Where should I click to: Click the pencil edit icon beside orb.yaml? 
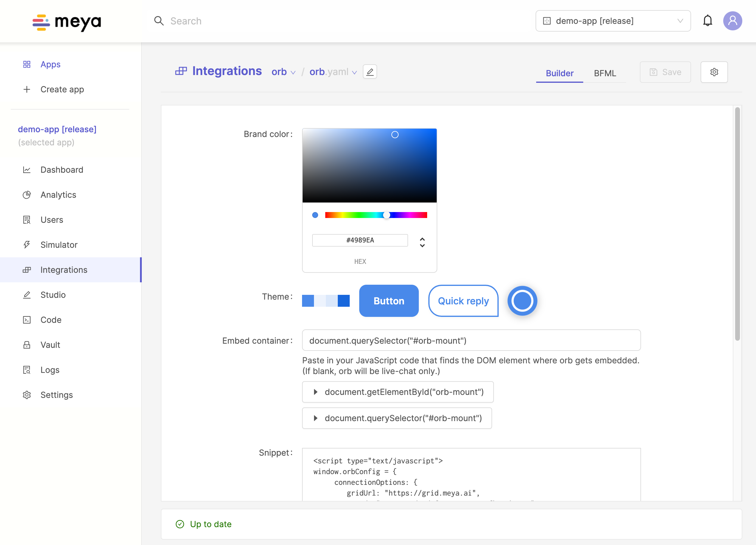370,72
